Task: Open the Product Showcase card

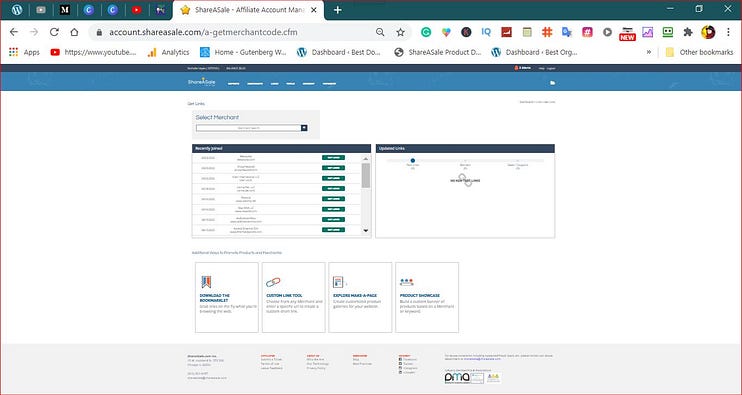Action: [427, 298]
